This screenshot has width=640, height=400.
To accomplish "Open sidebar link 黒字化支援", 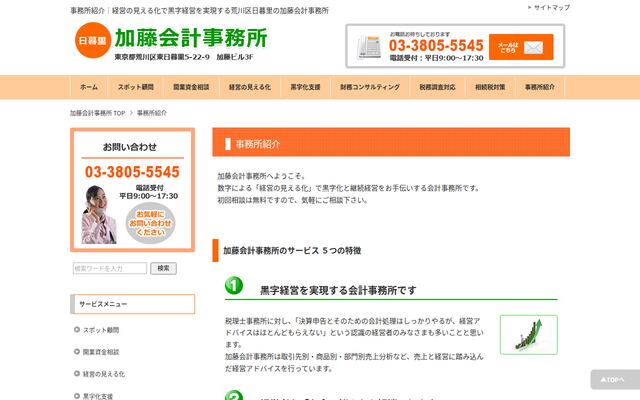I will (x=98, y=396).
